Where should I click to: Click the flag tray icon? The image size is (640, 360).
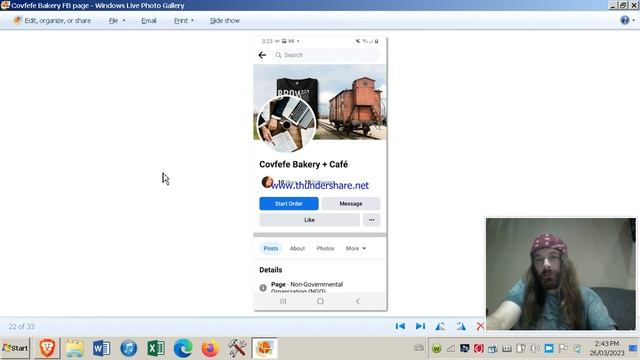563,348
